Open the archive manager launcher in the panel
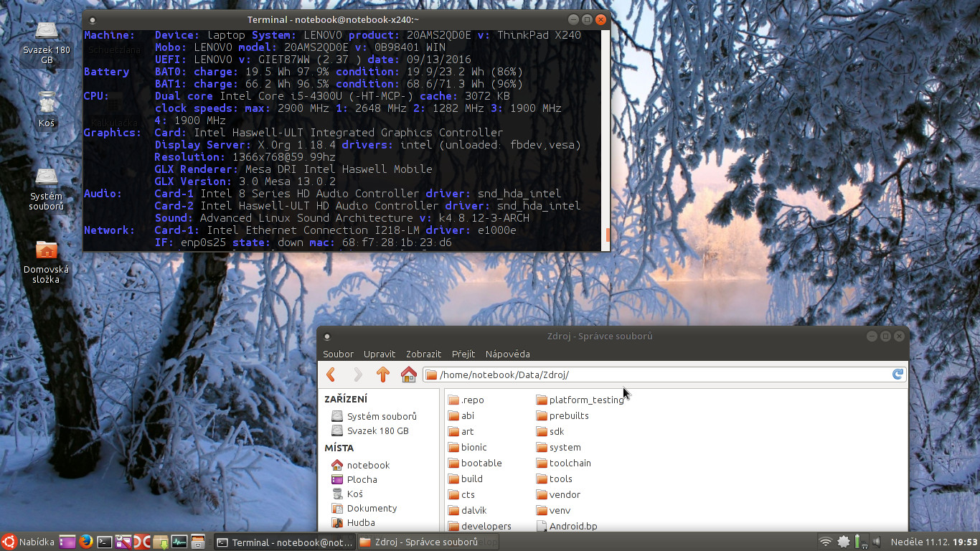The image size is (980, 551). tap(198, 542)
